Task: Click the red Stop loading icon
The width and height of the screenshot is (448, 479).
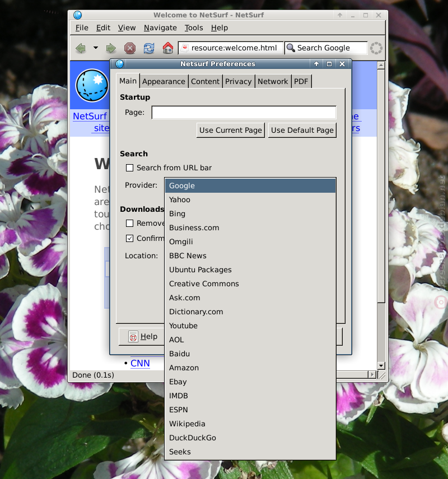Action: click(130, 48)
